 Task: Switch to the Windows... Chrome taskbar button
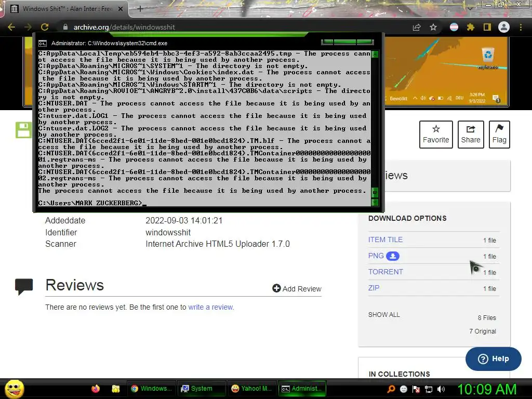151,389
